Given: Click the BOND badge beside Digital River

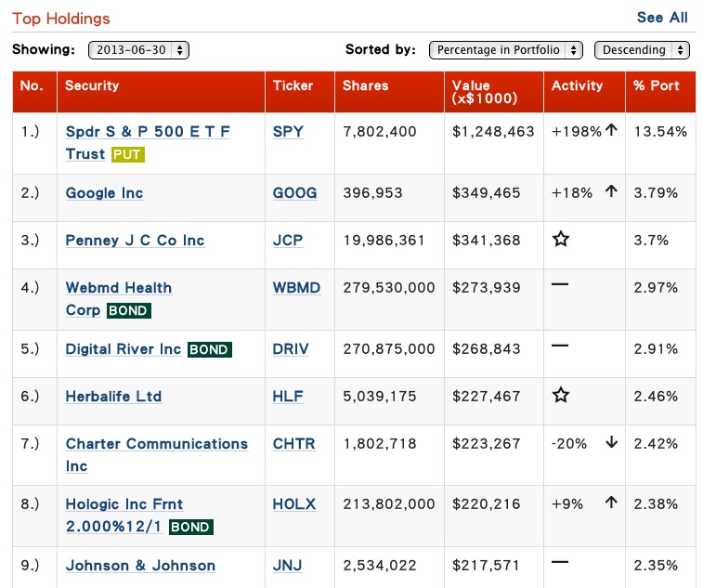Looking at the screenshot, I should pos(209,349).
